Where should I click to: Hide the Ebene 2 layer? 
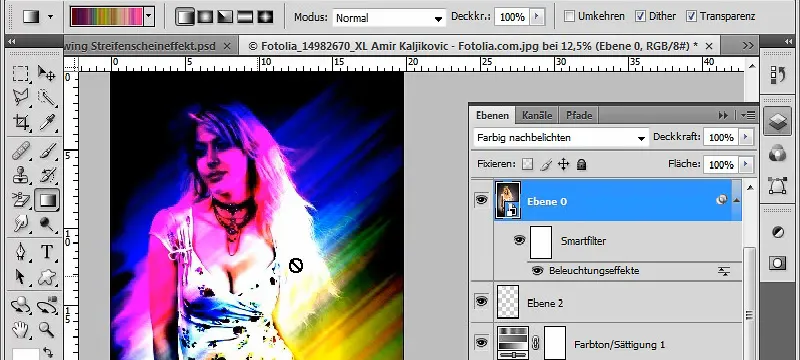[481, 302]
